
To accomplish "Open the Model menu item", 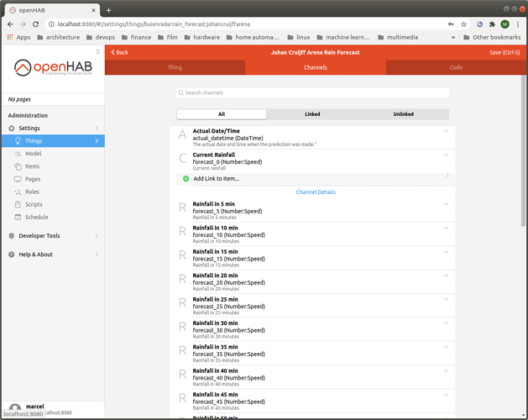I will (x=53, y=154).
